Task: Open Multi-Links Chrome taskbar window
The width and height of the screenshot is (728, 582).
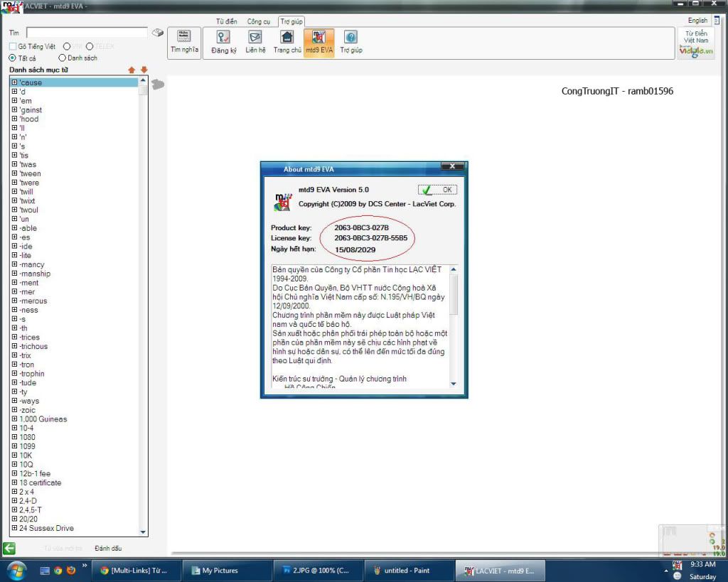Action: coord(135,571)
